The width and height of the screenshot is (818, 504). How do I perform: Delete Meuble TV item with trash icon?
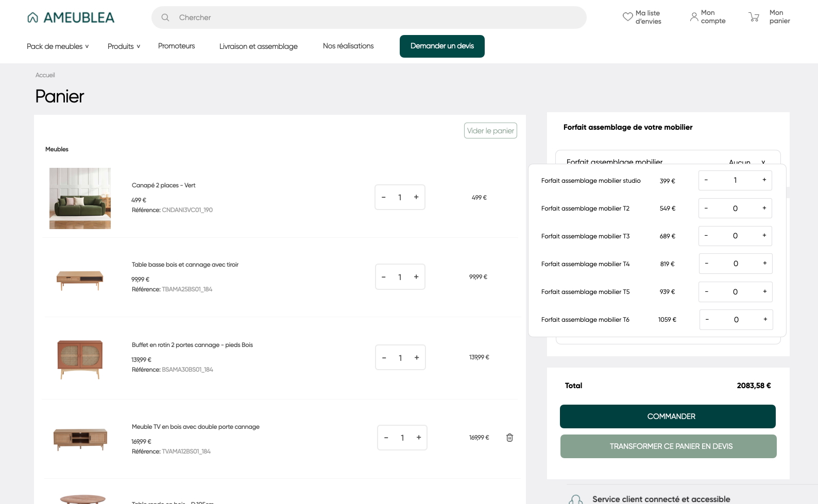509,438
